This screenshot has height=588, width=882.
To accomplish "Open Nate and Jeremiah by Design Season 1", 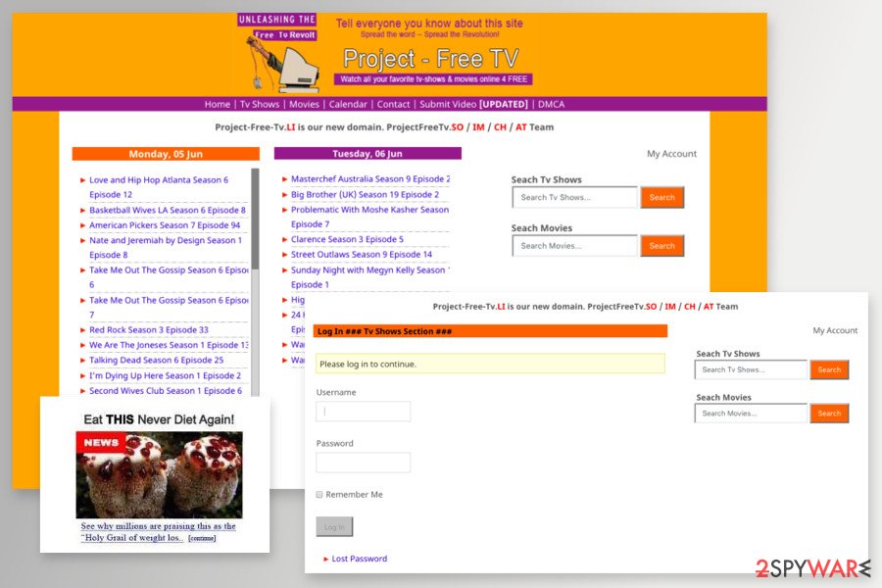I will tap(166, 248).
